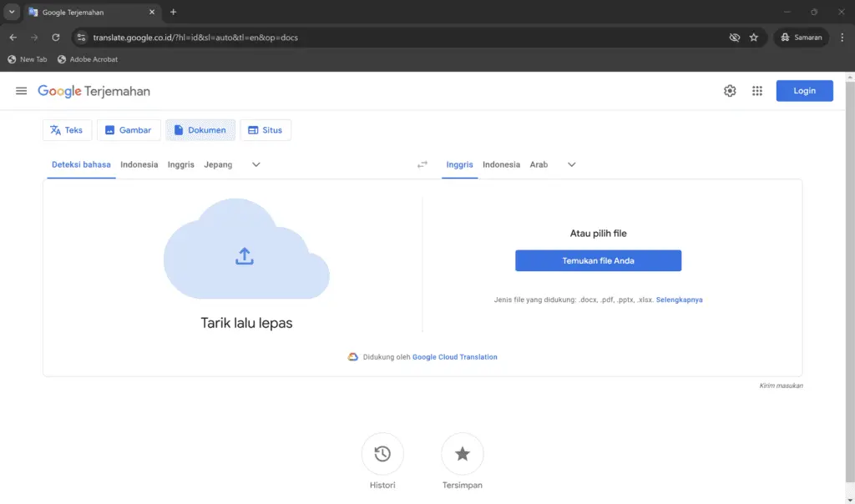The height and width of the screenshot is (504, 855).
Task: Open the Selengkapnya link
Action: coord(680,300)
